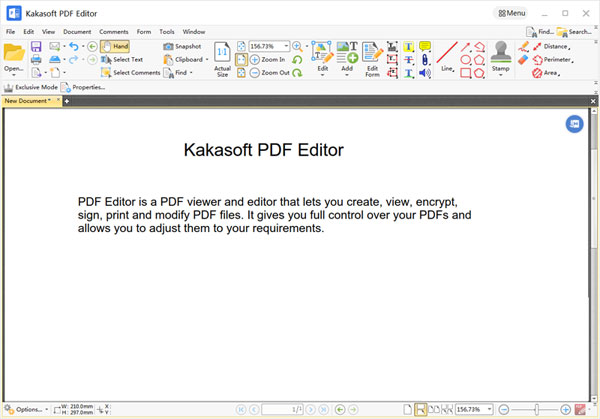600x419 pixels.
Task: Open the Edit menu
Action: tap(29, 32)
